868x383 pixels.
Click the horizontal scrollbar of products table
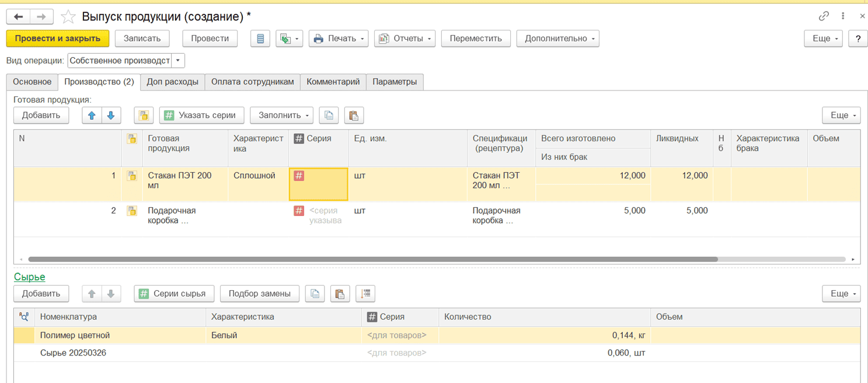[372, 259]
